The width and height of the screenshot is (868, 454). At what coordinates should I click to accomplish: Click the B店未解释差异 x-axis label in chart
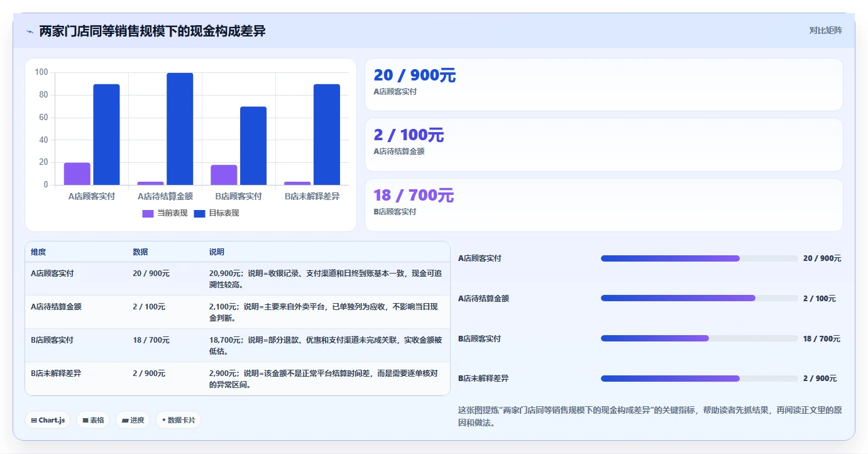tap(312, 196)
